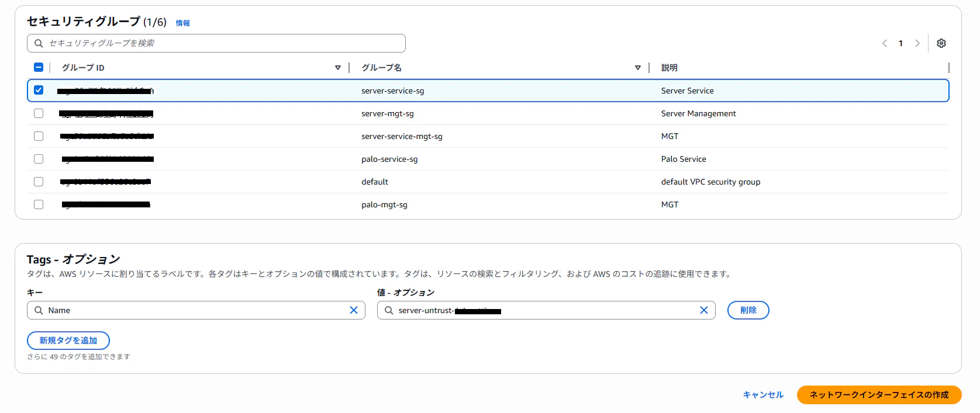This screenshot has height=413, width=980.
Task: Click the tag value input server-untrust
Action: (546, 310)
